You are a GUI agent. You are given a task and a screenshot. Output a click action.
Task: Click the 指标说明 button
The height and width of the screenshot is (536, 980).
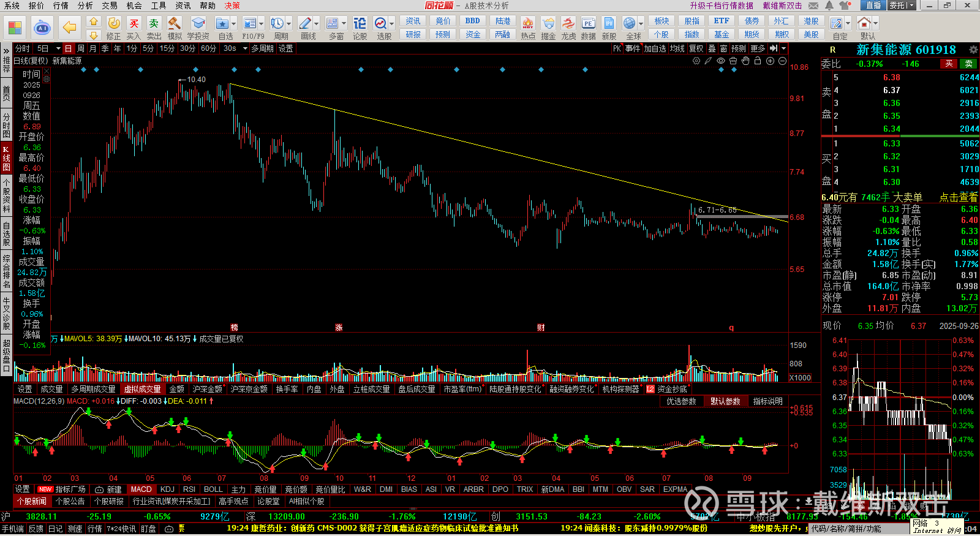[x=768, y=401]
